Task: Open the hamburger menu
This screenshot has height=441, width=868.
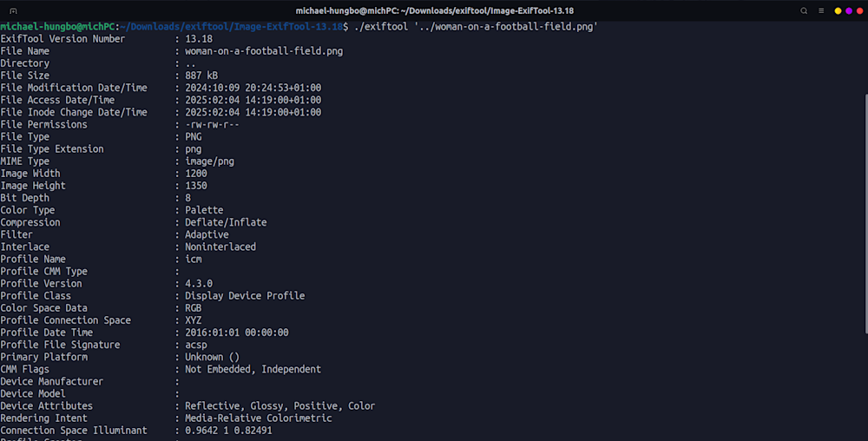Action: click(821, 11)
